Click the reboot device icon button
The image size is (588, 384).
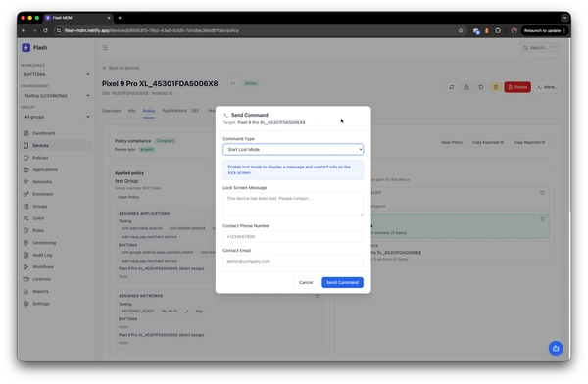[481, 87]
